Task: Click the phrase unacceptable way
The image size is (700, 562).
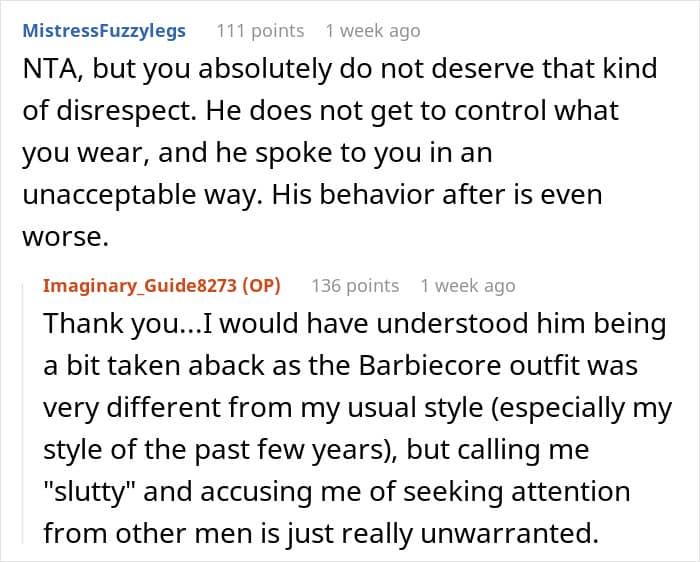Action: pos(142,195)
